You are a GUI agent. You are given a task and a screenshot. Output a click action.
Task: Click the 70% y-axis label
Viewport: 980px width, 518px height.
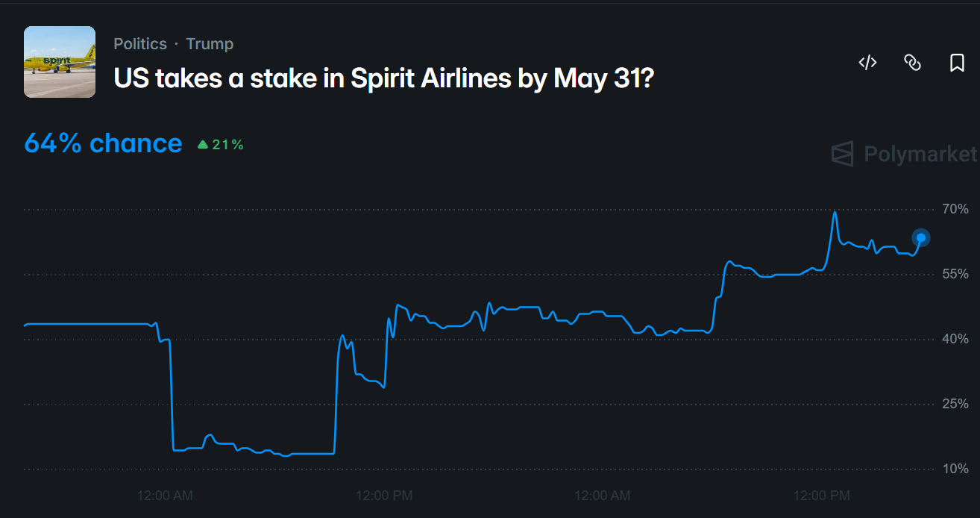(955, 209)
